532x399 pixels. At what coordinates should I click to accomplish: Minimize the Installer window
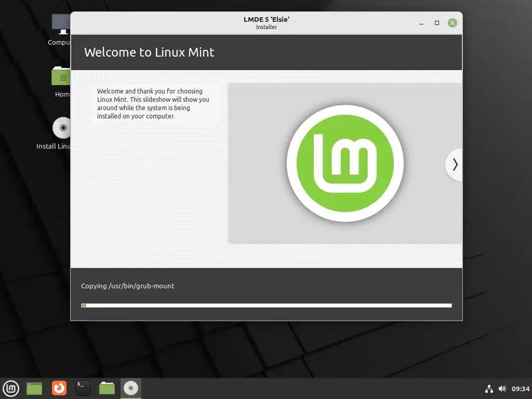421,23
